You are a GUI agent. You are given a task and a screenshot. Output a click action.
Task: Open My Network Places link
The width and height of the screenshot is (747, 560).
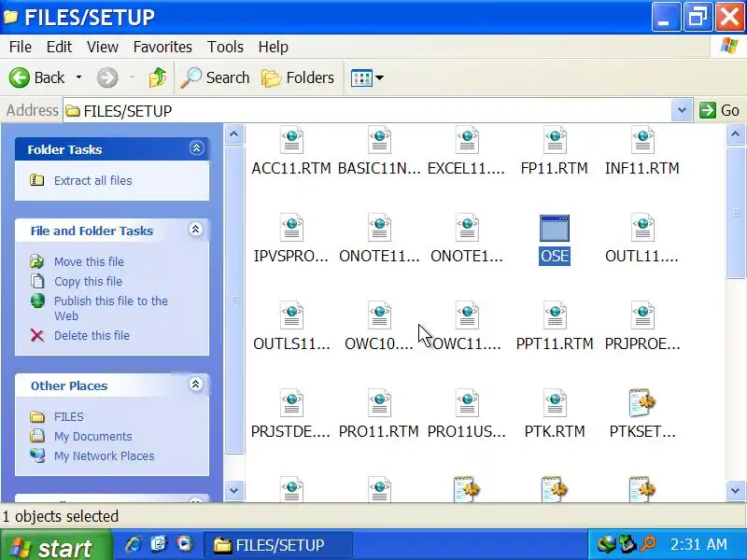105,455
